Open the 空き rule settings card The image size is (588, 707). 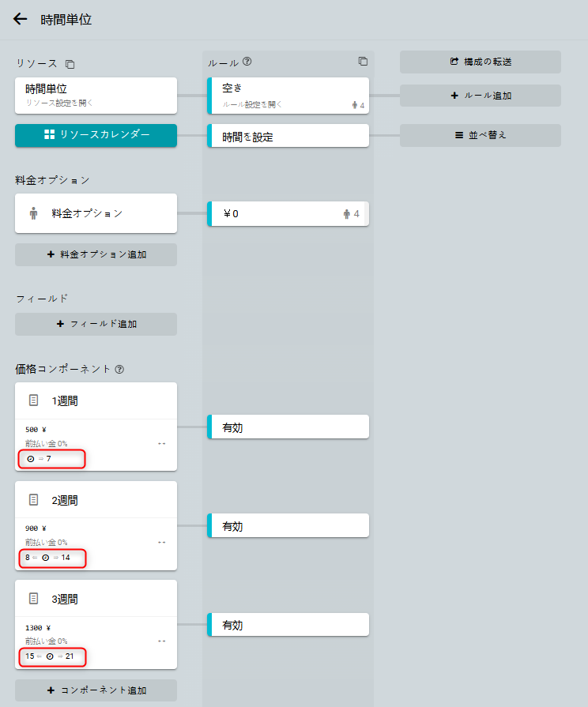point(288,95)
